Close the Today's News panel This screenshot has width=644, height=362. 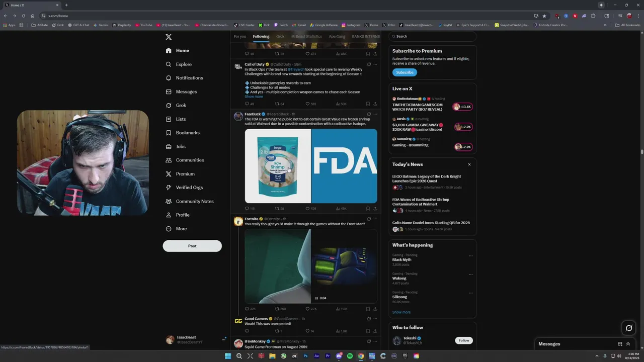(469, 164)
